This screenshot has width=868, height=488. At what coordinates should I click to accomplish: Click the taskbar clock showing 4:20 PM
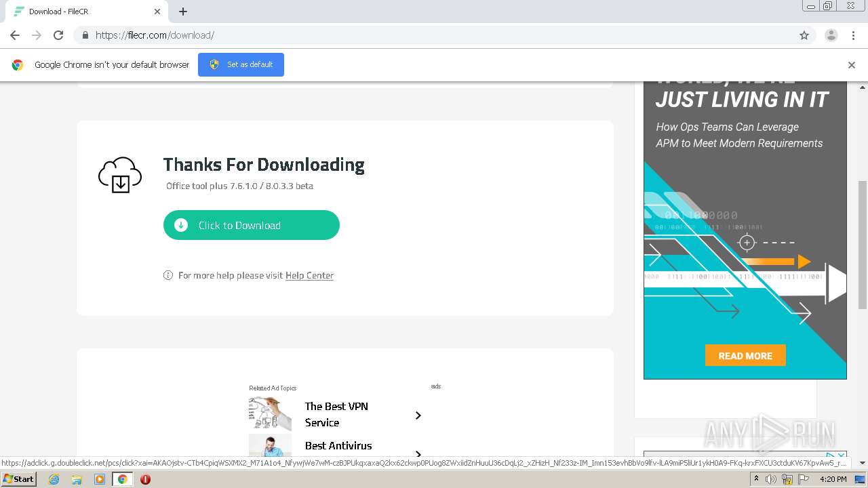tap(833, 479)
